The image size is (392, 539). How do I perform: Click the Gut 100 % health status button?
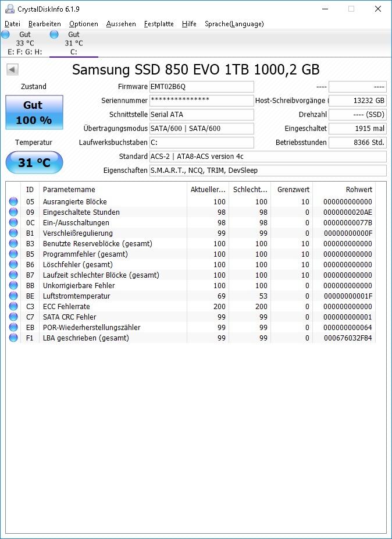[x=34, y=112]
